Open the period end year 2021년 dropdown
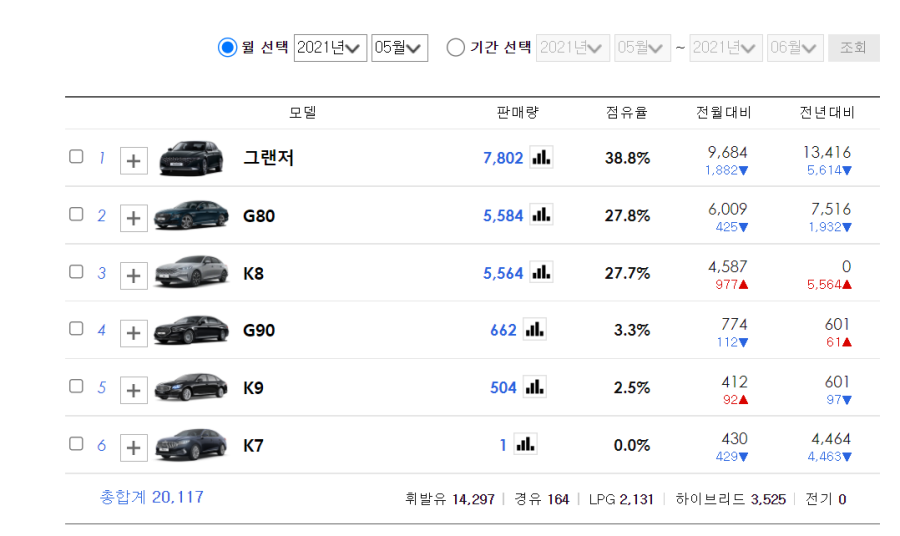This screenshot has height=536, width=900. [726, 48]
